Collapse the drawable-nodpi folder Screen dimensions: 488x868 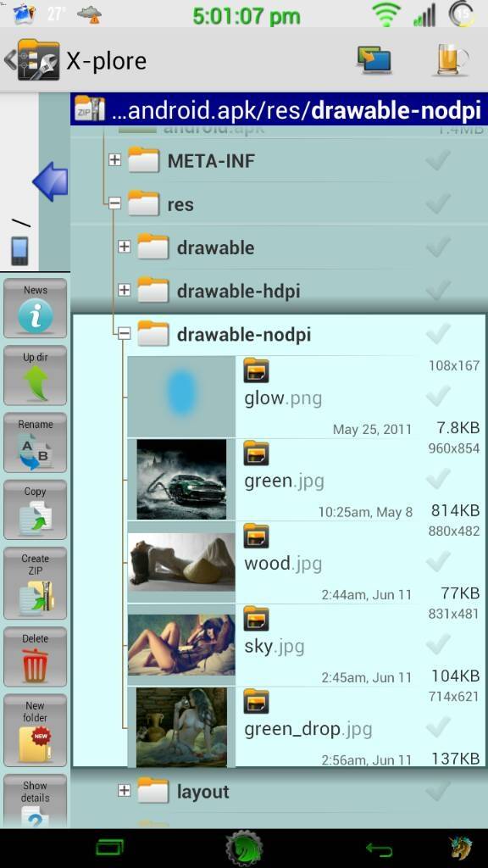coord(125,334)
